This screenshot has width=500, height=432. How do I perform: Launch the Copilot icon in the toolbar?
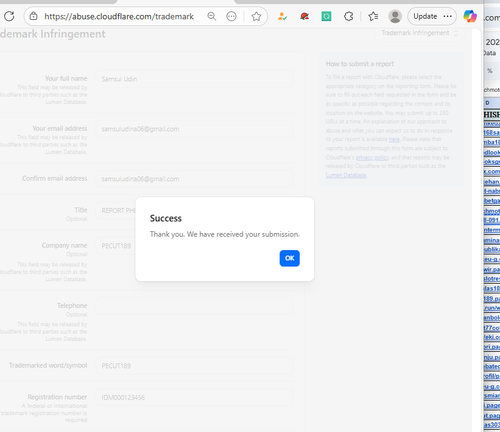pyautogui.click(x=470, y=16)
